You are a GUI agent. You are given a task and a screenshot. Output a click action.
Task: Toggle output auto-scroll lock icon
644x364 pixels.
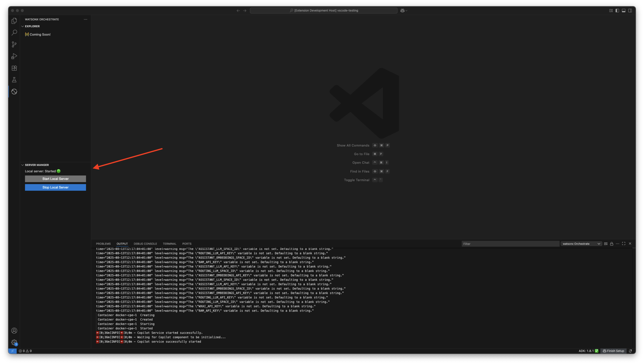[612, 244]
